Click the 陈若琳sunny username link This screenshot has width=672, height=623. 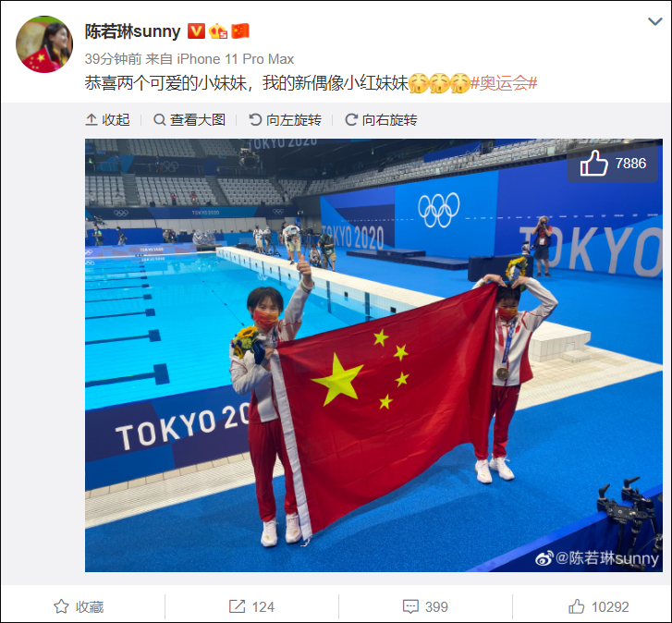[132, 31]
